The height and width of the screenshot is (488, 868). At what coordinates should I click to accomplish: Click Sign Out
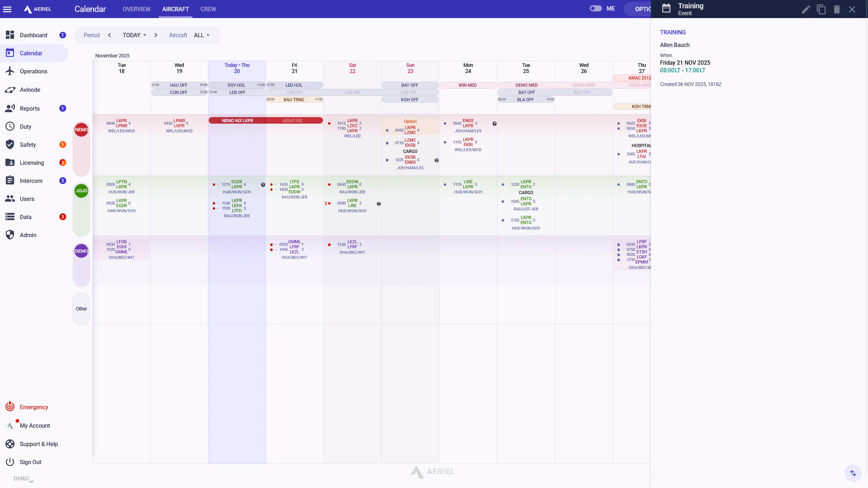click(x=30, y=462)
